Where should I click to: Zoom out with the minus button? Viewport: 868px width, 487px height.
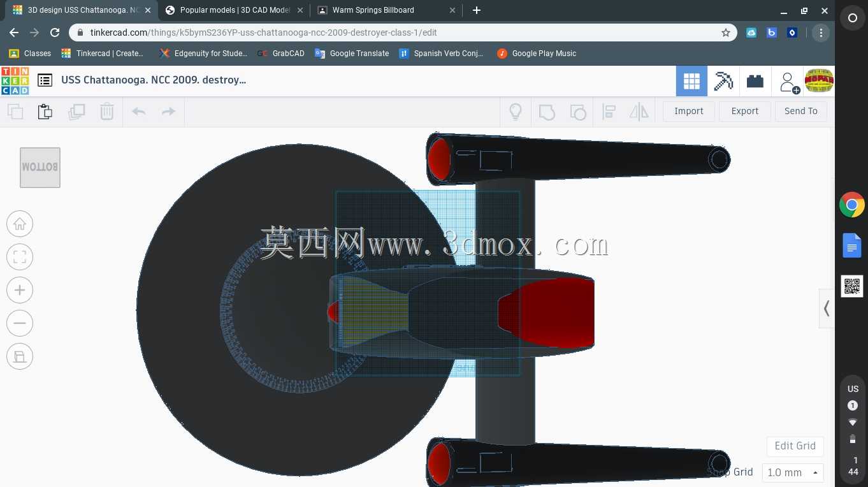(x=20, y=323)
